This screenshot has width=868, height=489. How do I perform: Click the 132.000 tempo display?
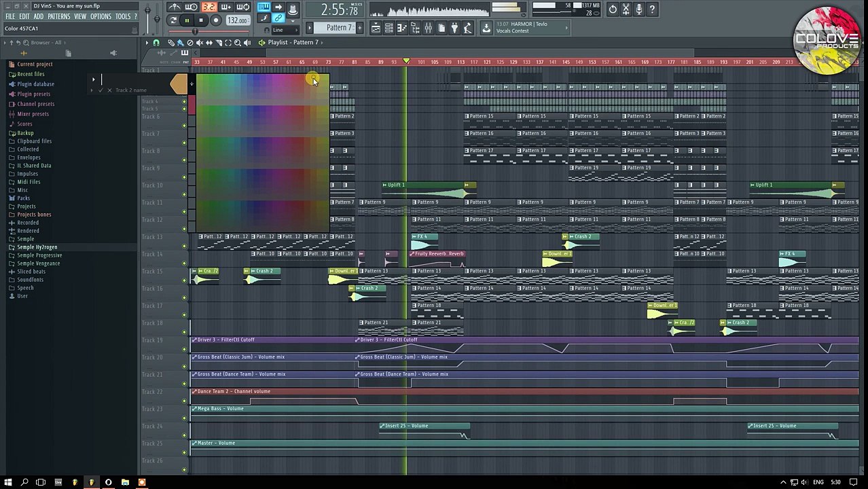click(237, 20)
